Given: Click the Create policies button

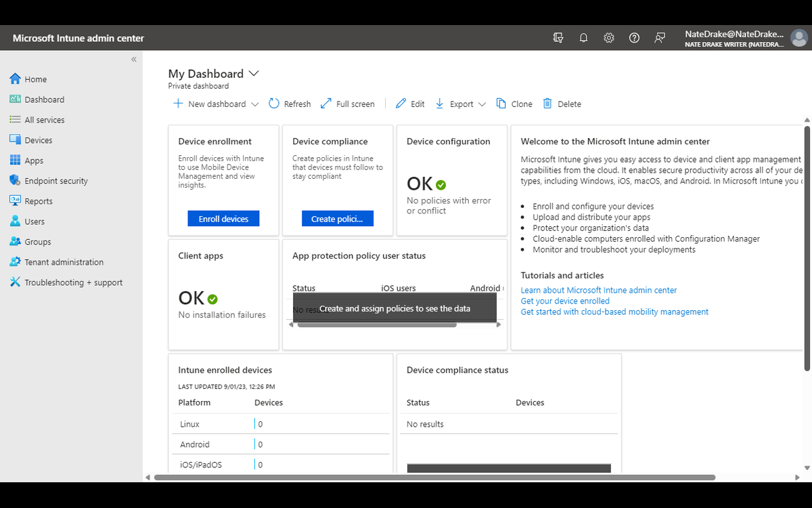Looking at the screenshot, I should pyautogui.click(x=338, y=219).
